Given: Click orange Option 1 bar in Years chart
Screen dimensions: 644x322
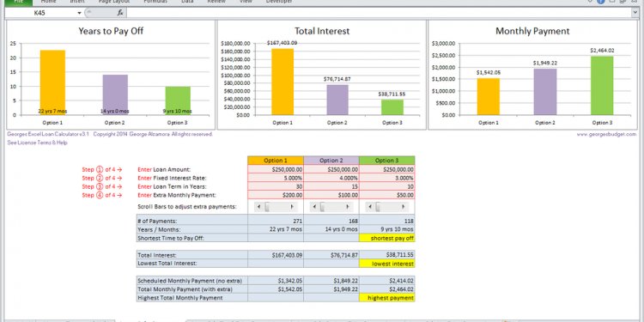Looking at the screenshot, I should pos(52,82).
